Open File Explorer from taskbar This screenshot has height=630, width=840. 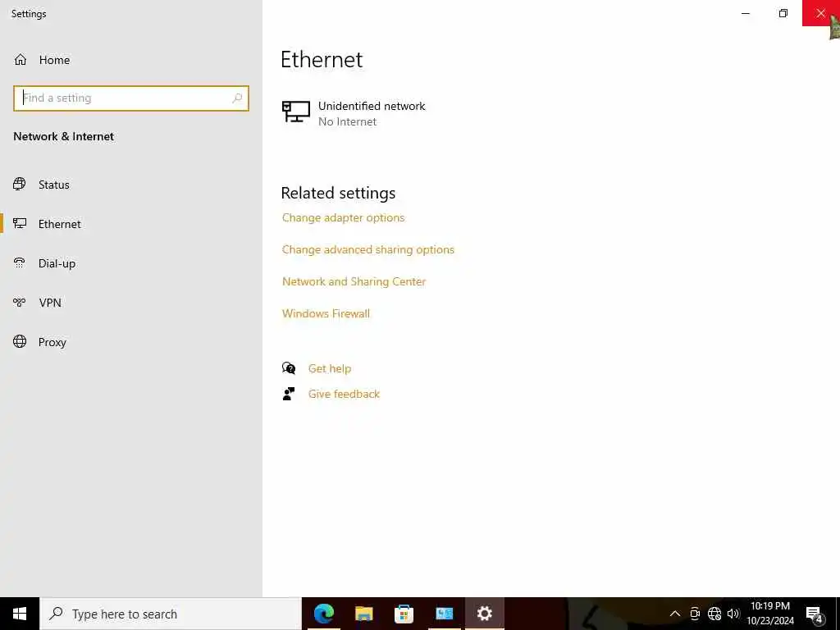(x=363, y=614)
